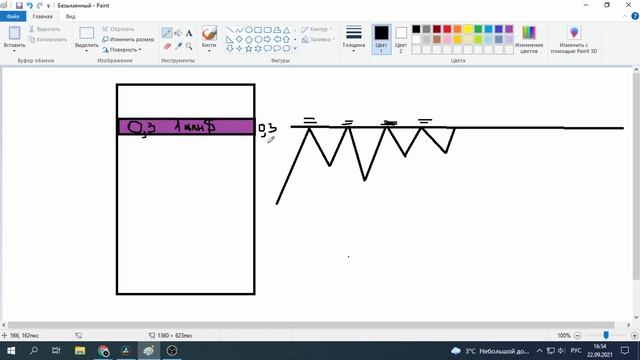The width and height of the screenshot is (640, 360).
Task: Choose the Line shape
Action: click(x=230, y=30)
